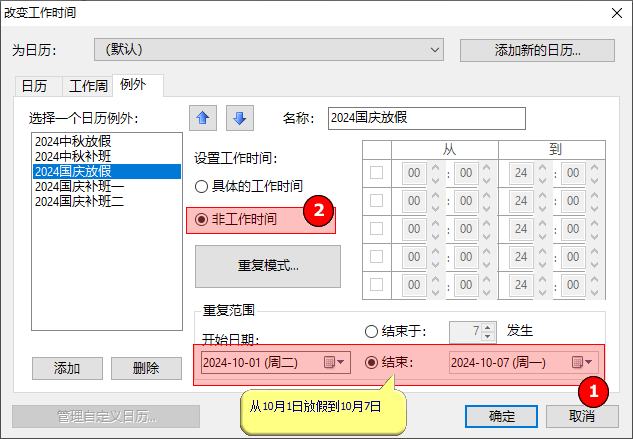Viewport: 633px width, 439px height.
Task: Choose the 结束于 radio option
Action: click(372, 330)
